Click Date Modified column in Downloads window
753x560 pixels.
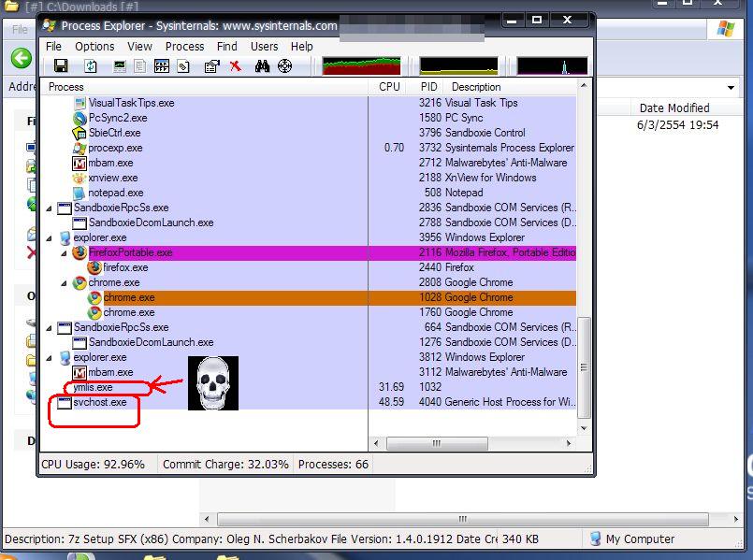pyautogui.click(x=674, y=108)
